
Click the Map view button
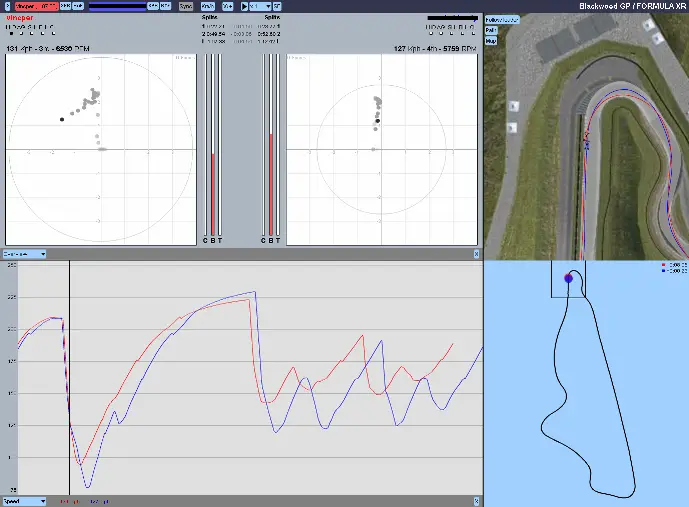click(x=492, y=40)
